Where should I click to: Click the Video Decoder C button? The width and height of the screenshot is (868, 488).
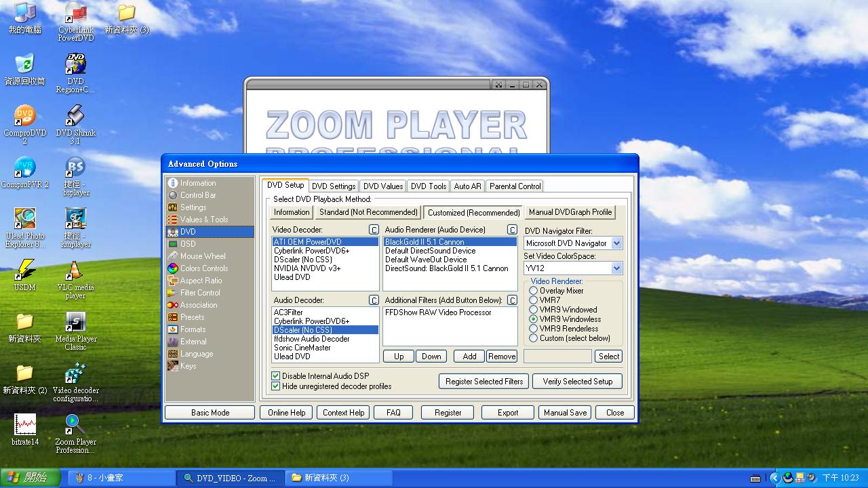(374, 230)
